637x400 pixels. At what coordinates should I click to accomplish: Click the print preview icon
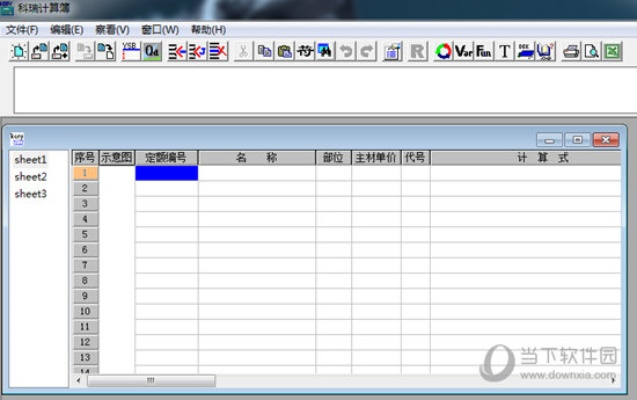(x=591, y=51)
